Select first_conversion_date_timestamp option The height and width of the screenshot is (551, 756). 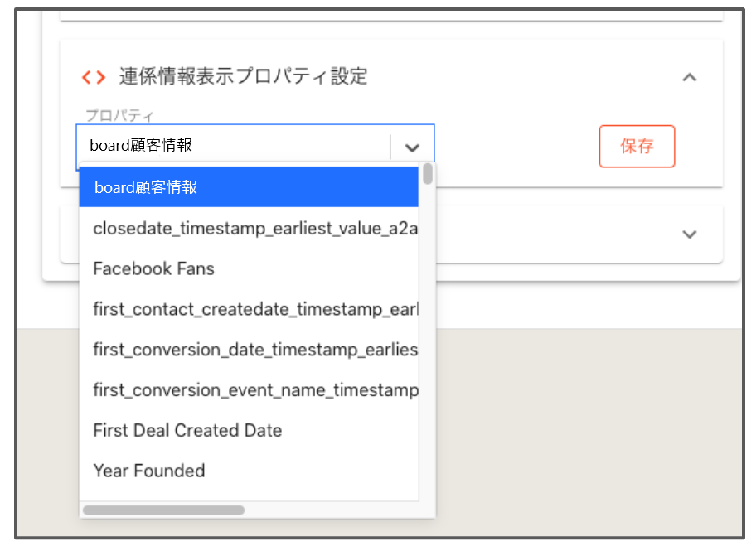coord(249,350)
